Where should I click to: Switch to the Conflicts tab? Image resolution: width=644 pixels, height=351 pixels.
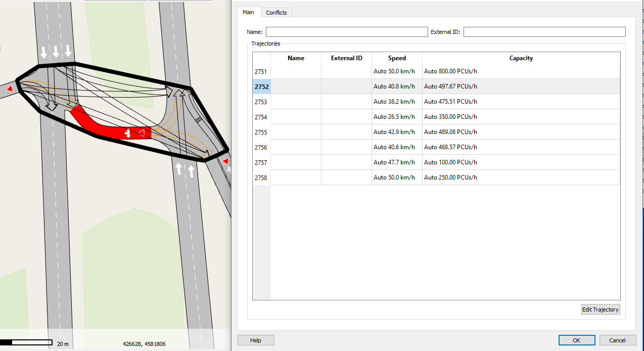[x=277, y=12]
